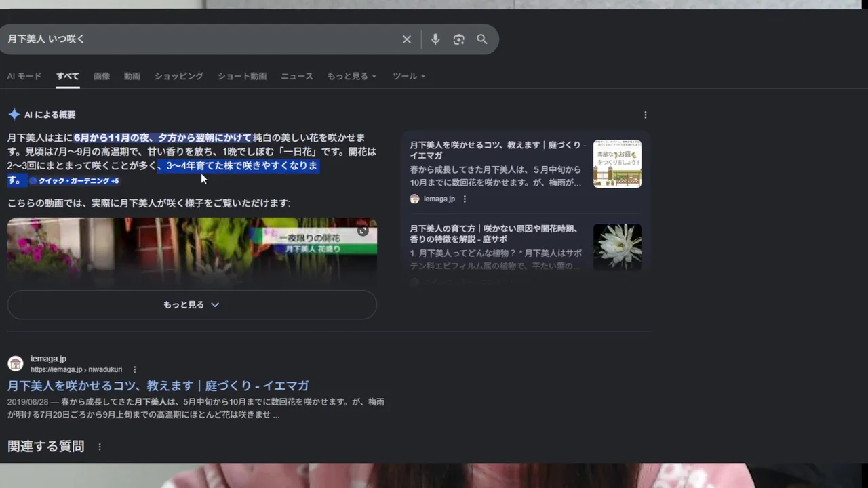
Task: Open 月下美人を咲かせるコツ source card title
Action: (x=498, y=150)
